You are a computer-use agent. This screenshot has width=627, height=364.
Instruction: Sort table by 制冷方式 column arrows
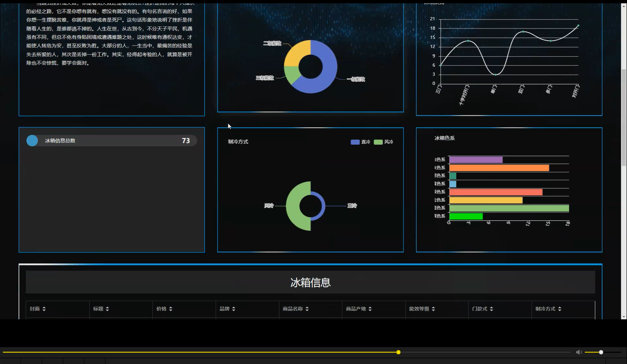[560, 309]
